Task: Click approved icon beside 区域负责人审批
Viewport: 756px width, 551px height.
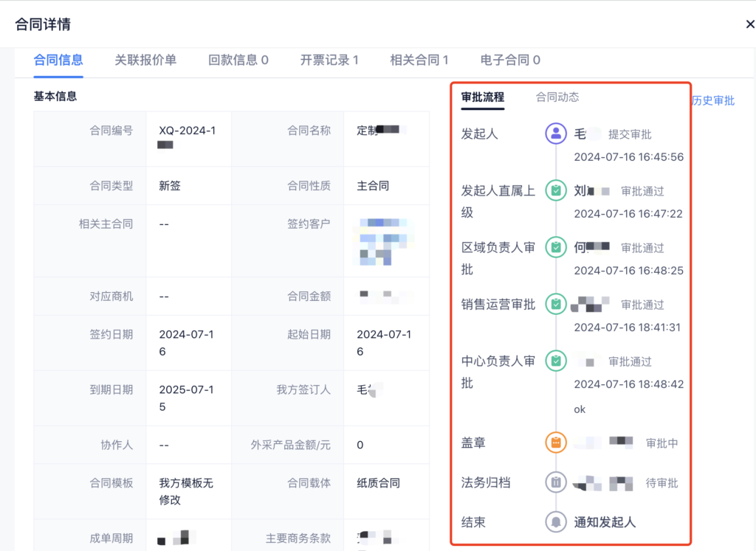Action: coord(555,247)
